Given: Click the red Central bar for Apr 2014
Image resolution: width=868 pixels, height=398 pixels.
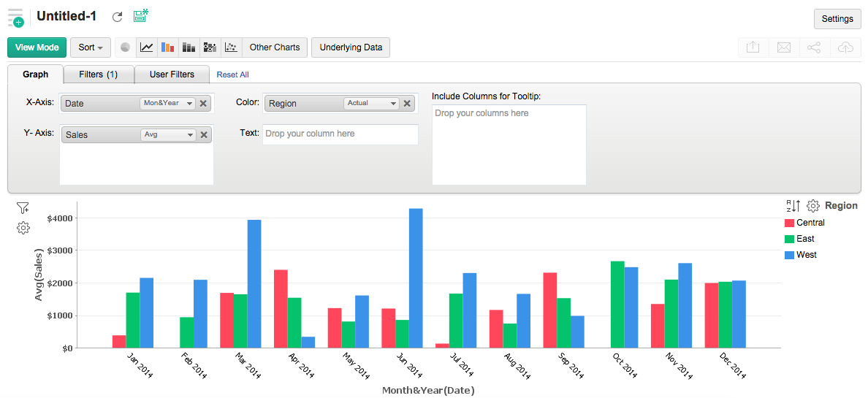Looking at the screenshot, I should 281,308.
